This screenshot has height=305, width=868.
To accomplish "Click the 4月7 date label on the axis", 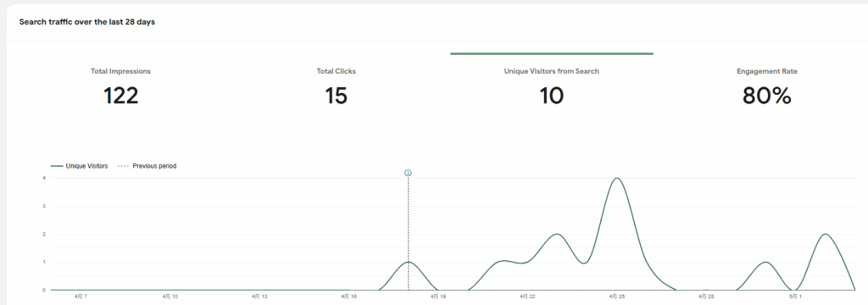I will [x=81, y=297].
